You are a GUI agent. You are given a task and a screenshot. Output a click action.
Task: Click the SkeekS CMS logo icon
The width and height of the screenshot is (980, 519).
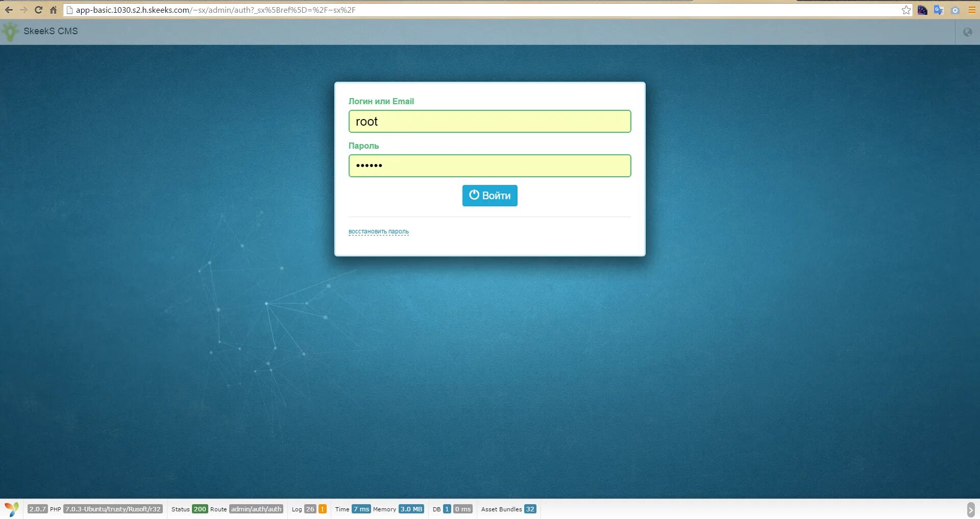tap(10, 32)
